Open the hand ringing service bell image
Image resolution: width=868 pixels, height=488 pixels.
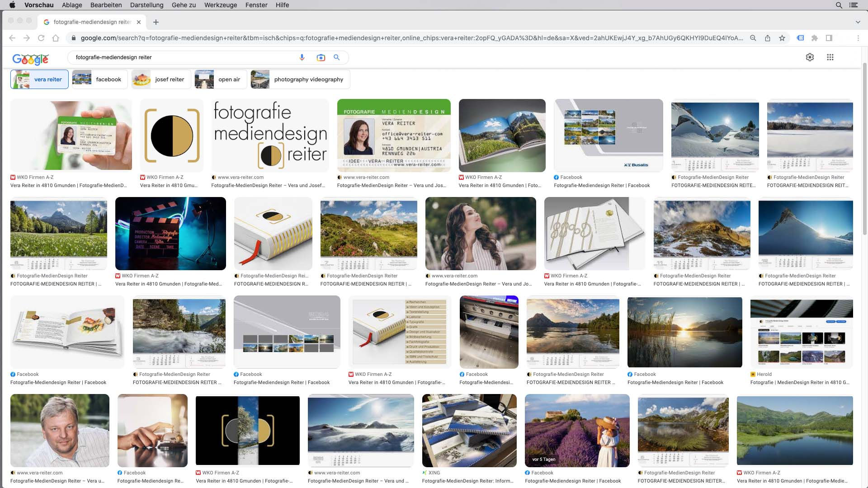pyautogui.click(x=152, y=431)
